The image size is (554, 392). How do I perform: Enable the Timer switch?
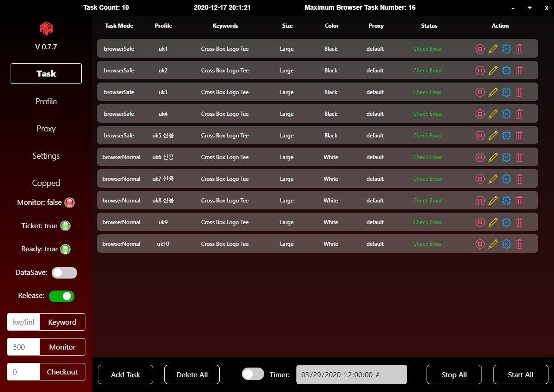point(253,374)
